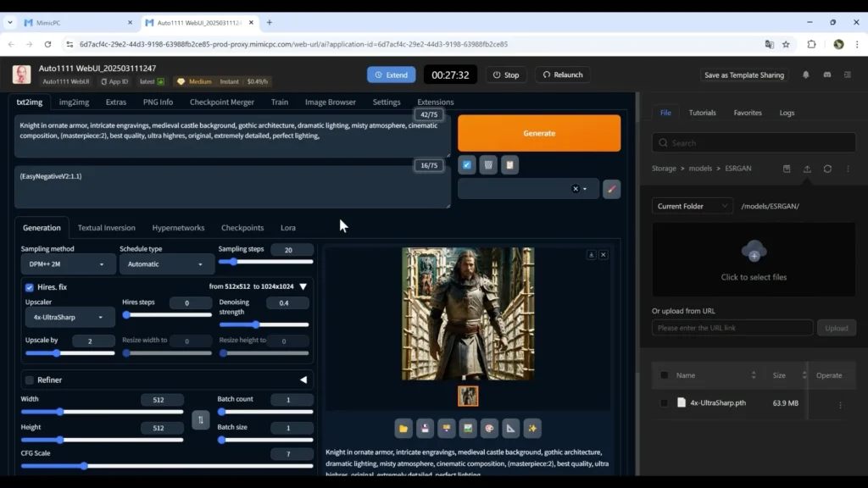Open the Current Folder dropdown

click(x=692, y=206)
